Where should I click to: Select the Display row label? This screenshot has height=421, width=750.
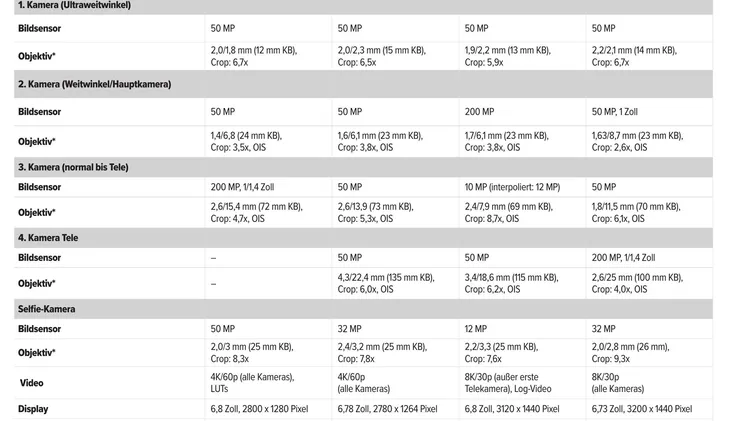(33, 409)
